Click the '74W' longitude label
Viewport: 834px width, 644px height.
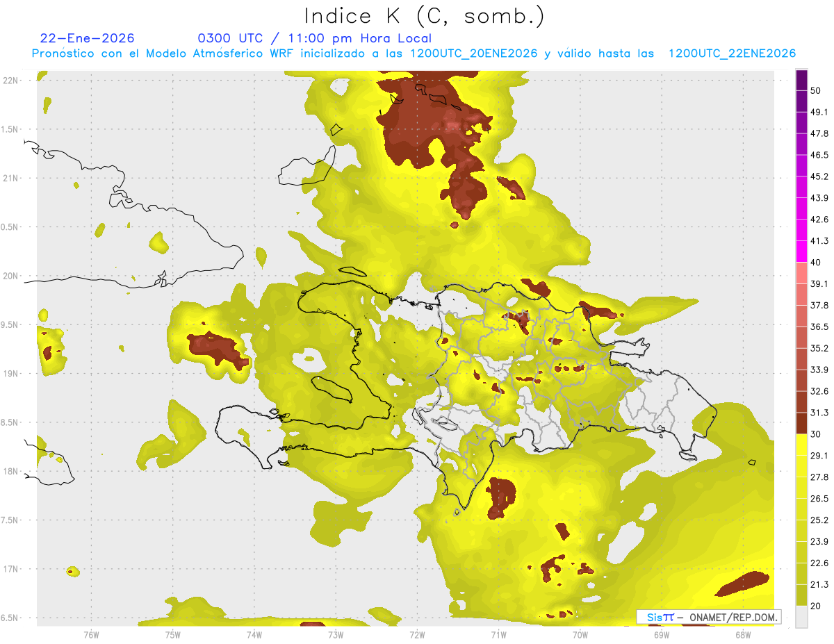[x=254, y=634]
